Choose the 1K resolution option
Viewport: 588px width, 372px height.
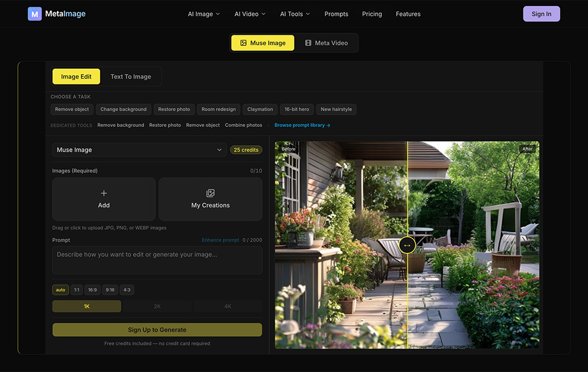(86, 306)
